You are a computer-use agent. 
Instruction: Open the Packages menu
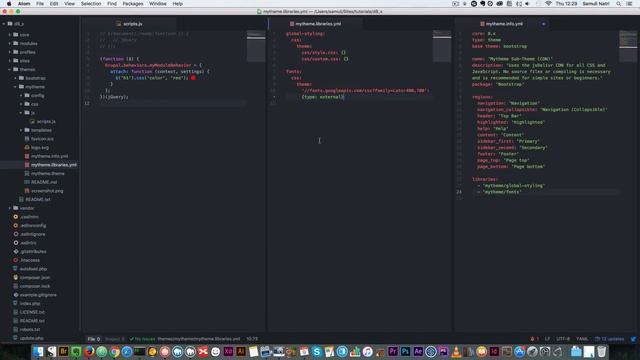point(133,4)
